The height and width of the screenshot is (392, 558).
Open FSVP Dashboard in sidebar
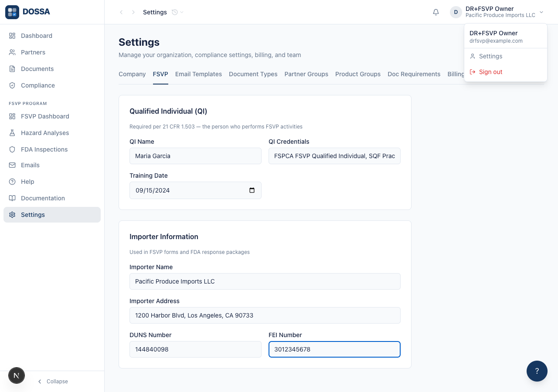[52, 116]
